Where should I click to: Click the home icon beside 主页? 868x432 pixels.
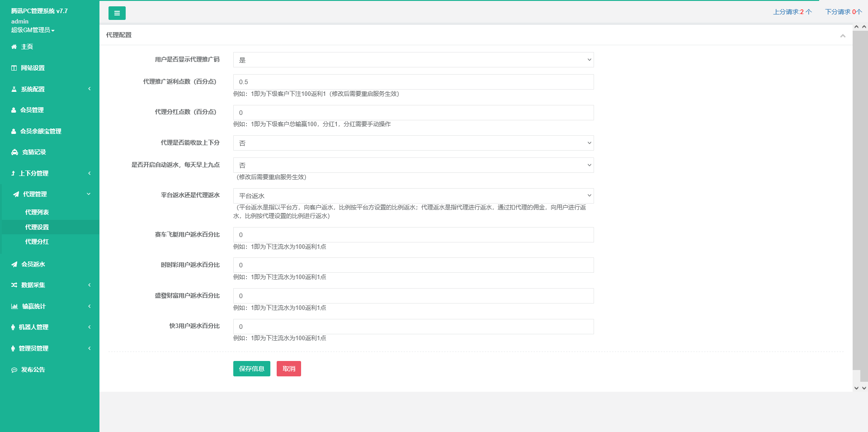[x=14, y=47]
